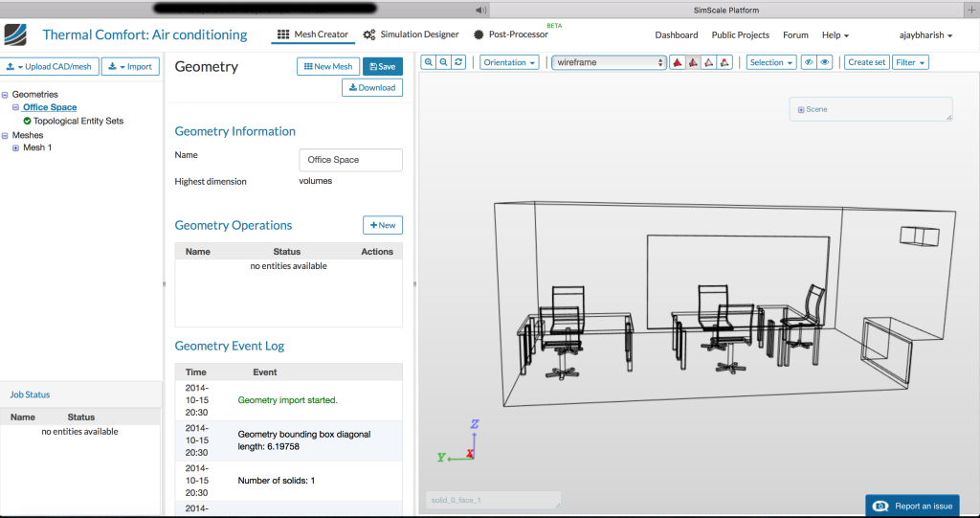Select the solid red pyramid pick mode
Screen dimensions: 980x518
pos(678,62)
